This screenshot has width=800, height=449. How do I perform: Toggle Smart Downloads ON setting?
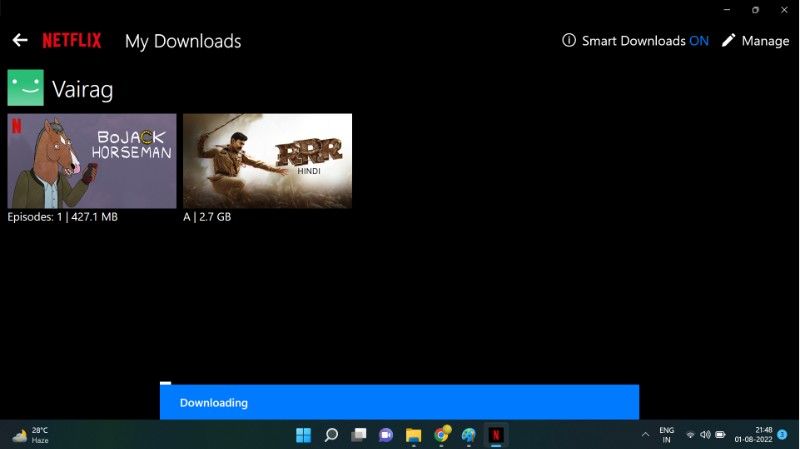coord(698,41)
